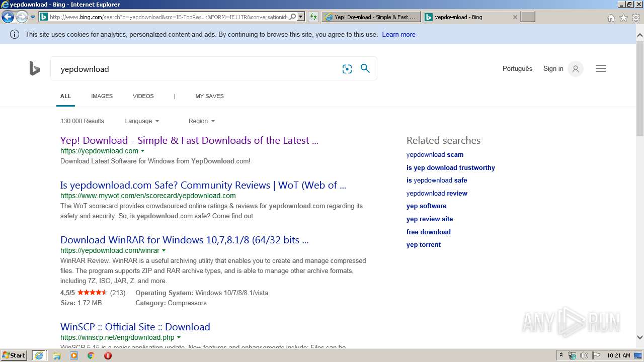Switch to the IMAGES tab

102,96
